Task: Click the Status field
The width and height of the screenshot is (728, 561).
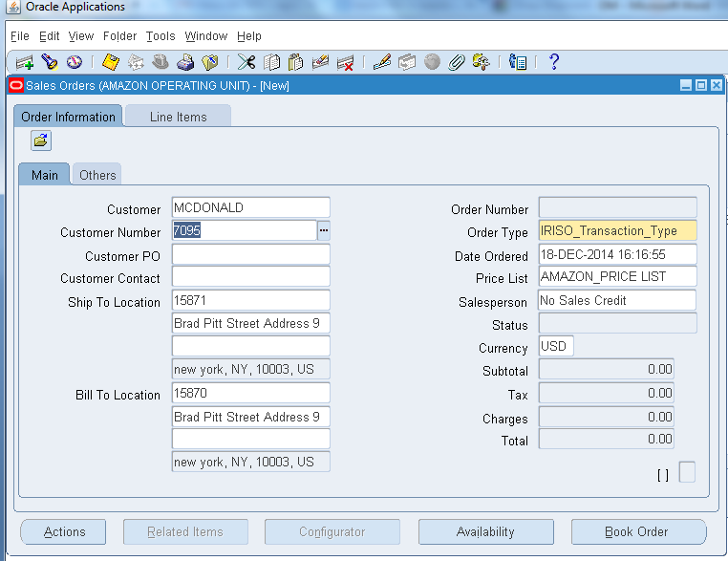Action: [617, 323]
